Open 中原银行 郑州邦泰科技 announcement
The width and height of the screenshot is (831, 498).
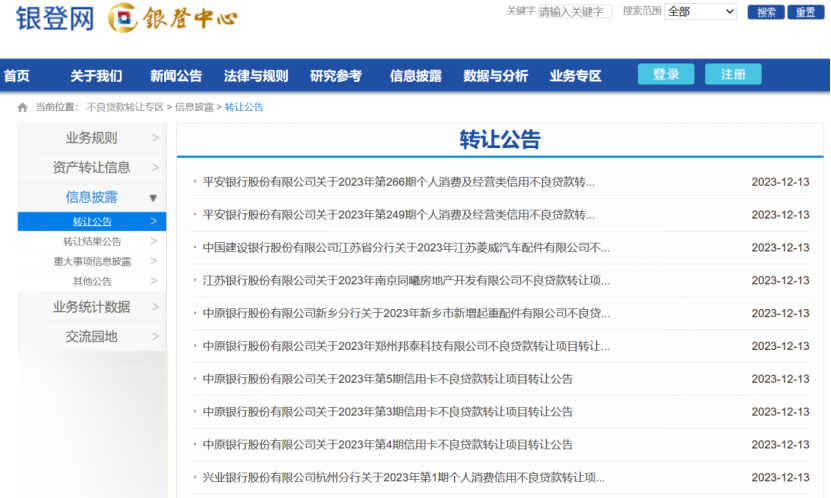[x=406, y=346]
